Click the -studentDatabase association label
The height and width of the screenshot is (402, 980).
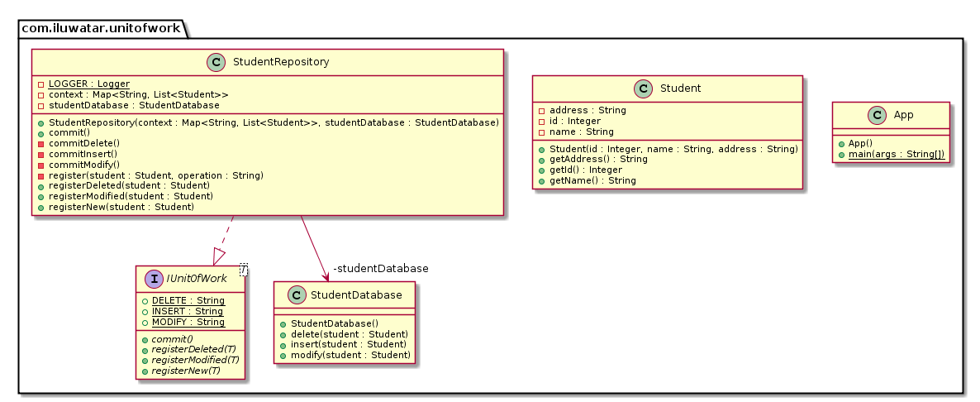coord(381,269)
